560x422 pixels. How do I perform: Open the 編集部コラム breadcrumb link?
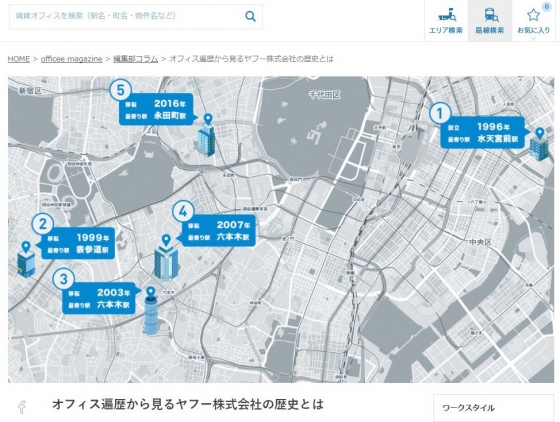[x=136, y=59]
